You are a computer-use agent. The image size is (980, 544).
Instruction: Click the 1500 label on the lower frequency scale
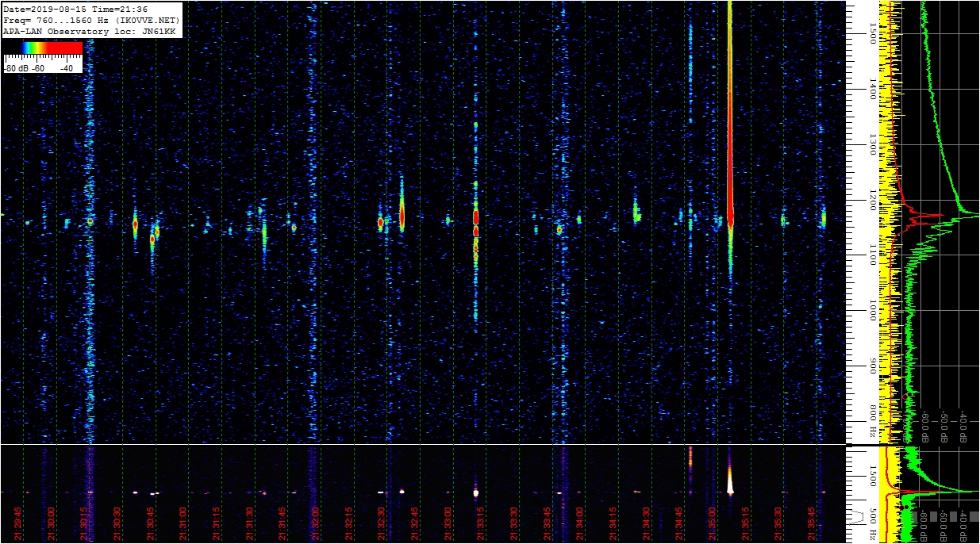coord(874,475)
